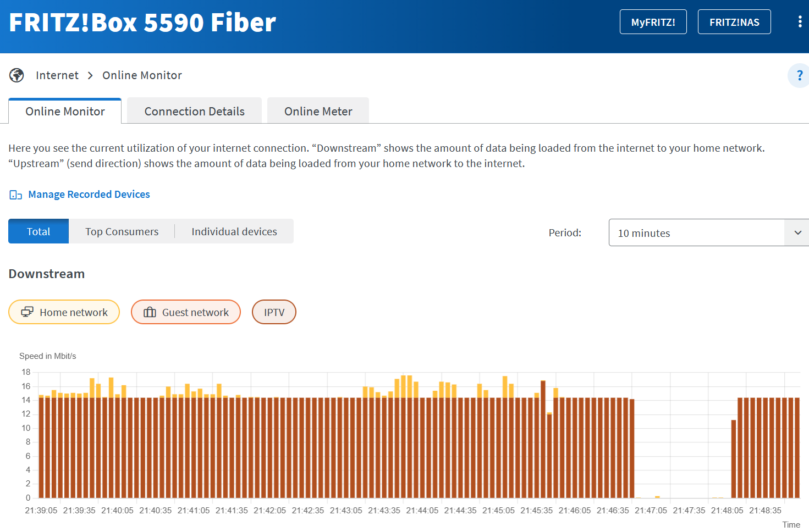This screenshot has width=809, height=532.
Task: Open the Period dropdown showing 10 minutes
Action: click(x=696, y=233)
